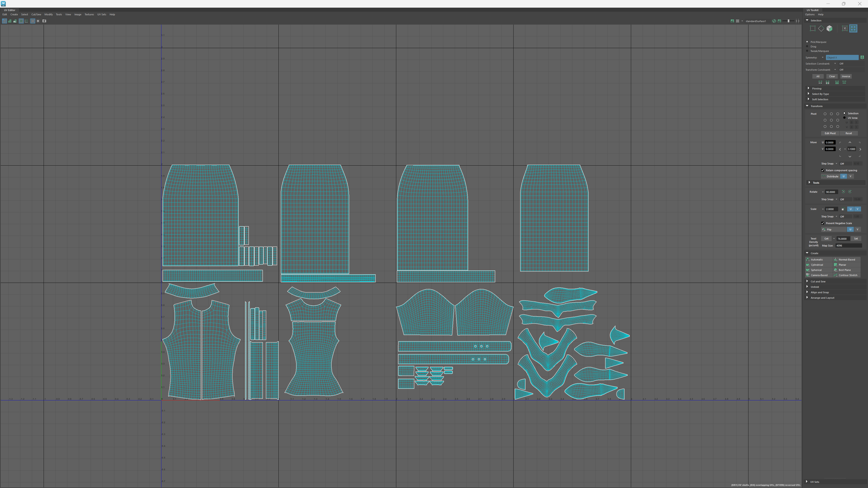Apply Camera-Based UV projection
The height and width of the screenshot is (488, 868).
(x=819, y=275)
